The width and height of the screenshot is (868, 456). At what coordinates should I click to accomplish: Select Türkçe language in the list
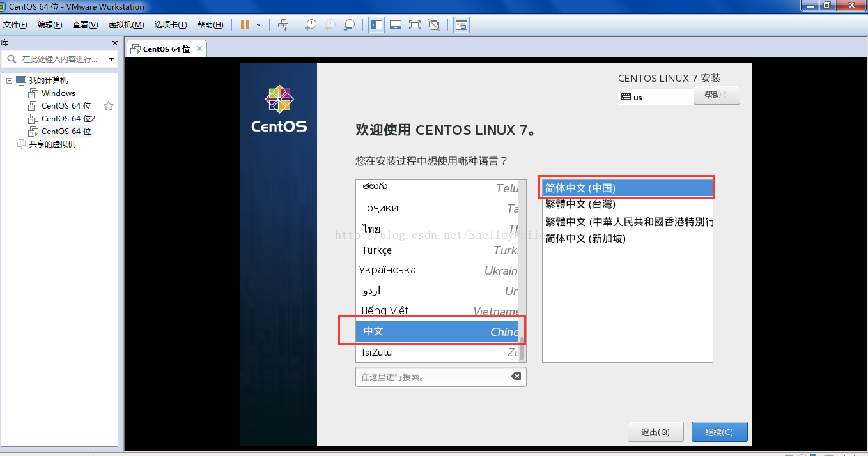[437, 250]
